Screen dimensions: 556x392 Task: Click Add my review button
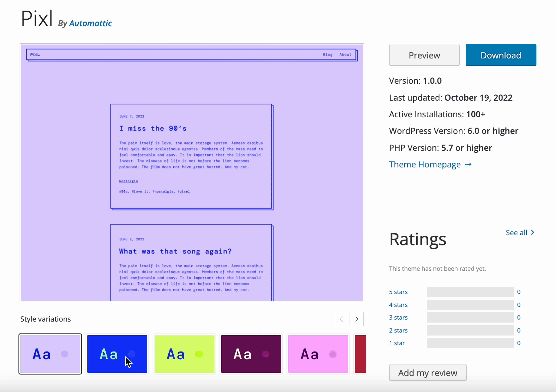pyautogui.click(x=428, y=373)
